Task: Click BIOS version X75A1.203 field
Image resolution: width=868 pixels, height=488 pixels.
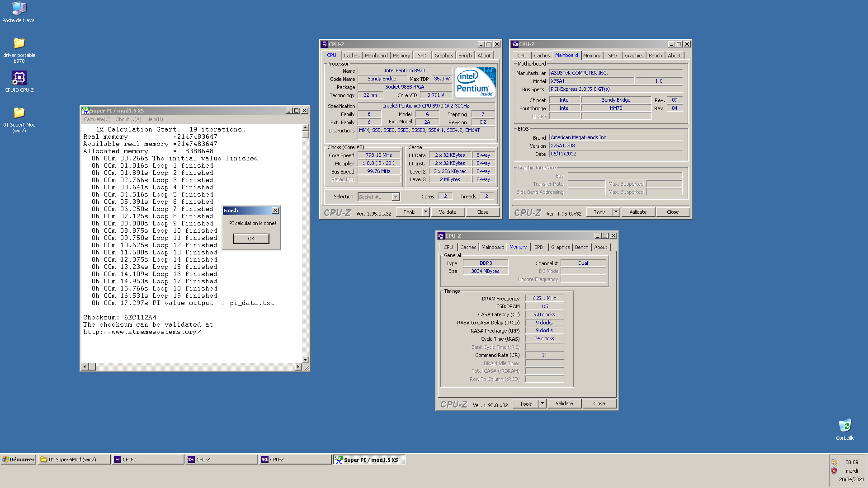Action: (616, 145)
